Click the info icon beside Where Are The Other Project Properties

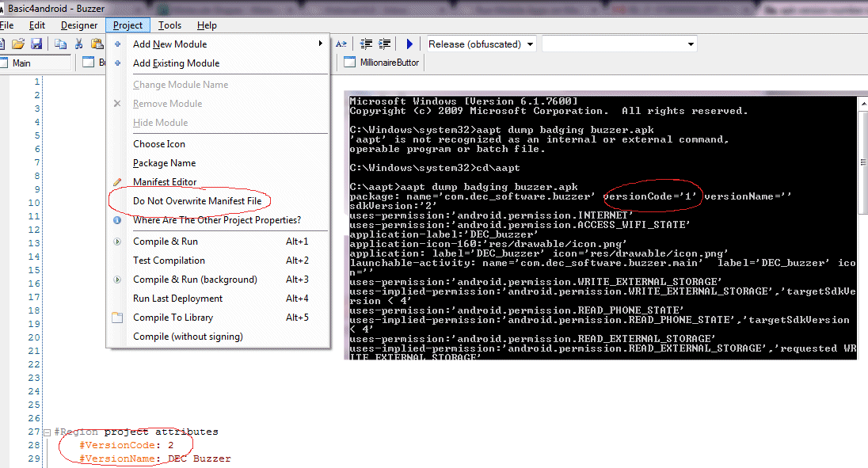pos(117,220)
